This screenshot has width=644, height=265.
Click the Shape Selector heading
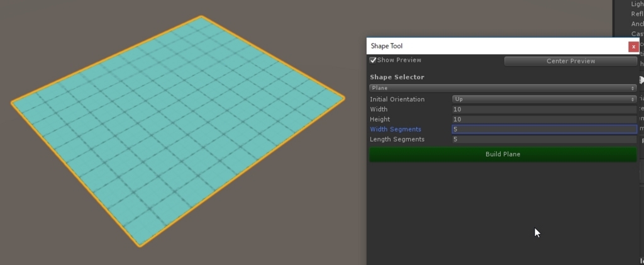point(397,77)
